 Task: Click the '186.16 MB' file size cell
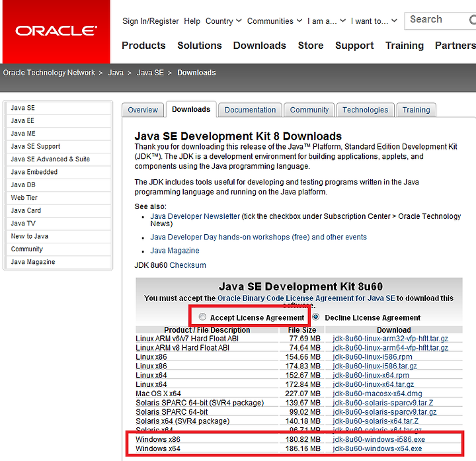point(303,448)
